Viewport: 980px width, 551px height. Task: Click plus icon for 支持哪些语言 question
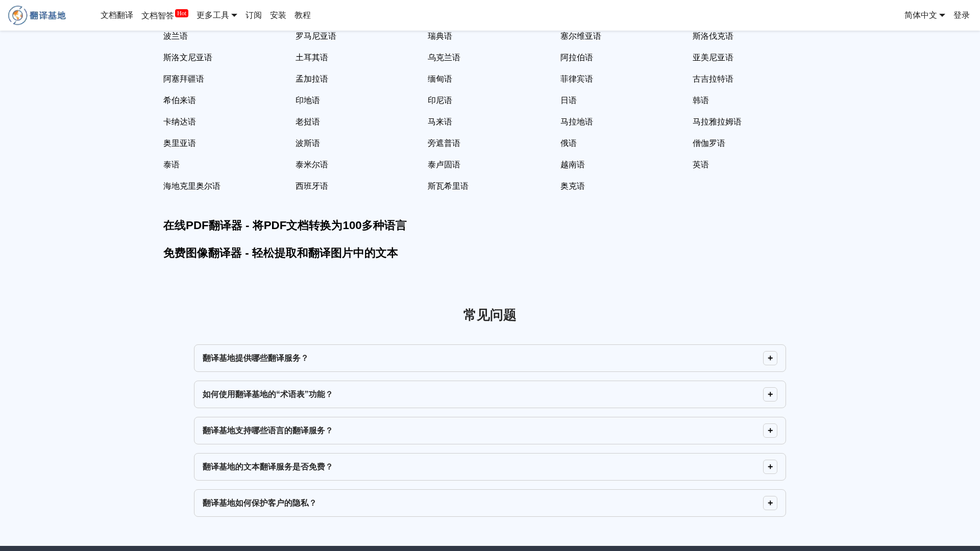pos(770,431)
